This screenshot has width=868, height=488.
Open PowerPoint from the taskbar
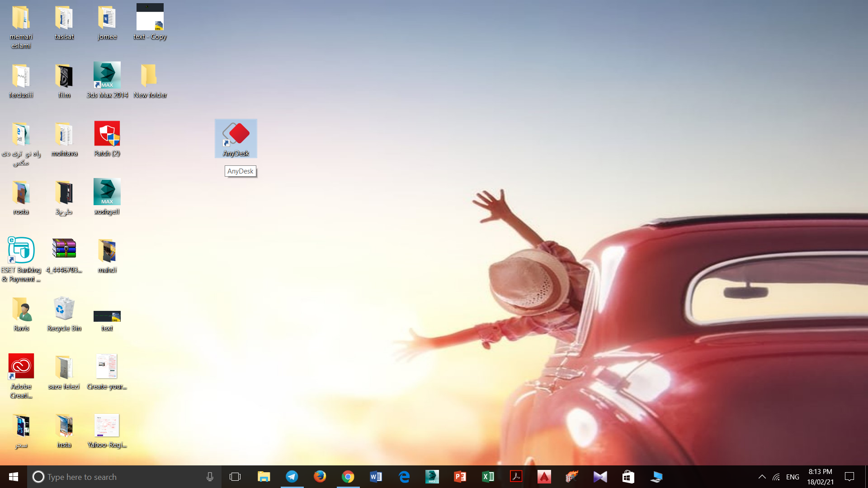pyautogui.click(x=460, y=477)
